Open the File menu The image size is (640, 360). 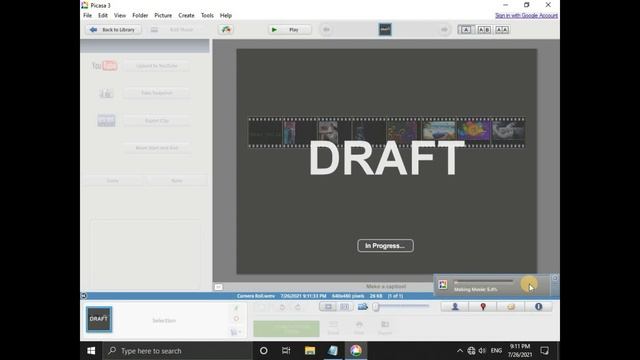[87, 16]
